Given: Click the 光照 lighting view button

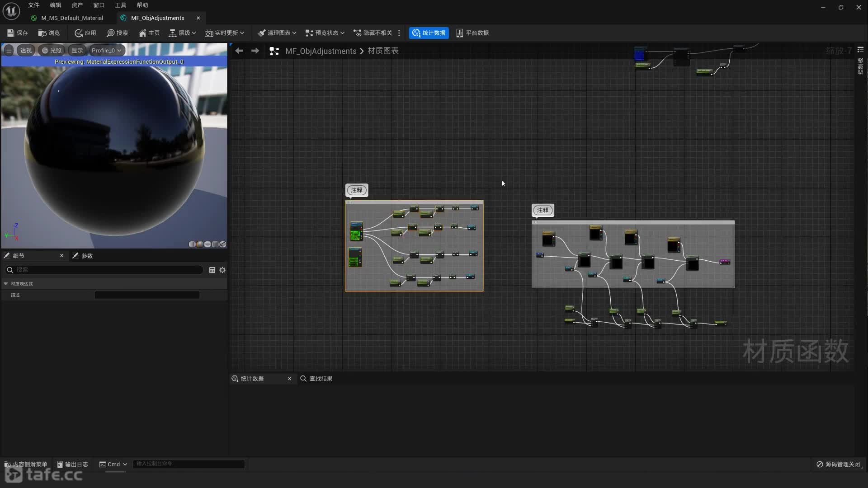Looking at the screenshot, I should (52, 51).
